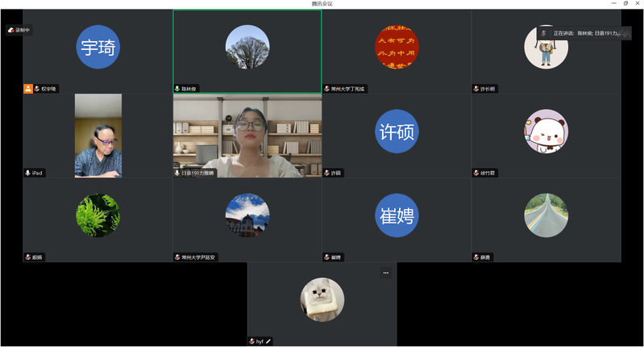This screenshot has width=644, height=347.
Task: Click the green microphone icon for 陈林俊
Action: point(177,89)
